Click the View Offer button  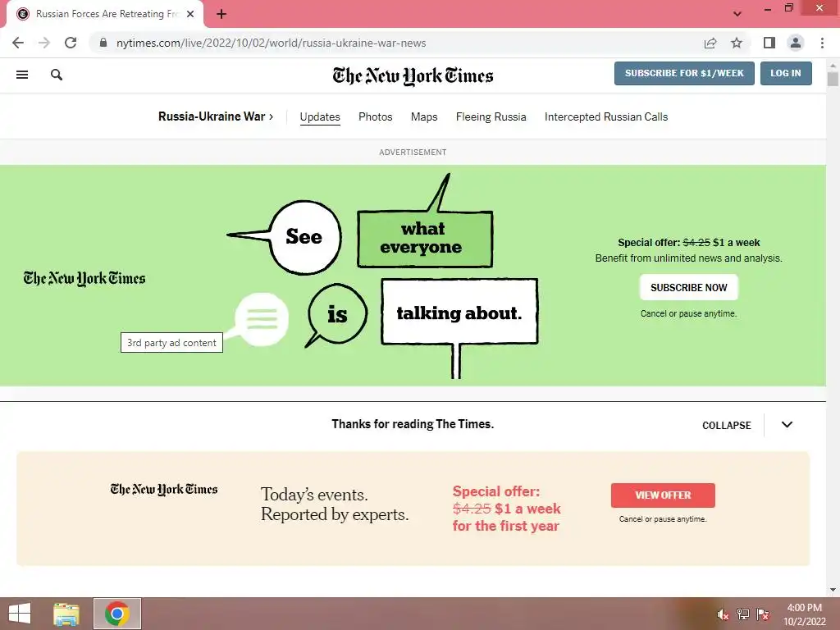coord(663,495)
